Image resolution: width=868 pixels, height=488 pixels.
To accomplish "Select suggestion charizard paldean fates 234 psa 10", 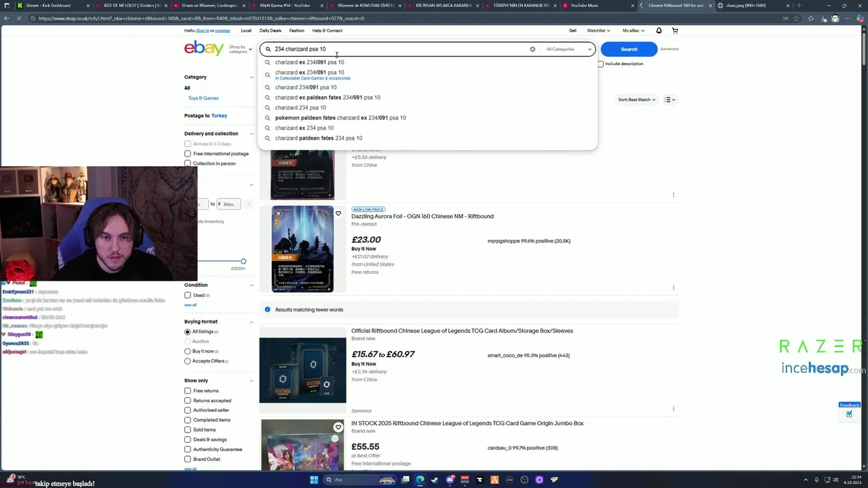I will [x=319, y=138].
